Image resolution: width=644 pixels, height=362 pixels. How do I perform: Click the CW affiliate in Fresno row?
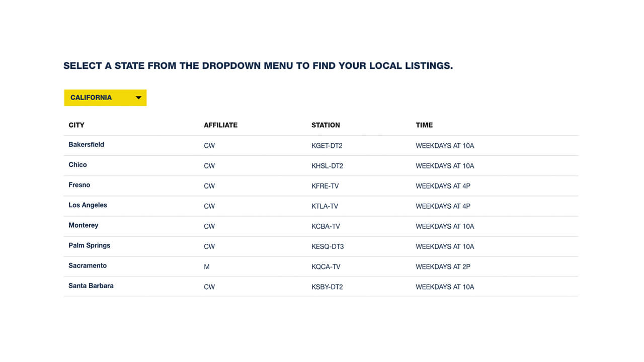click(209, 186)
